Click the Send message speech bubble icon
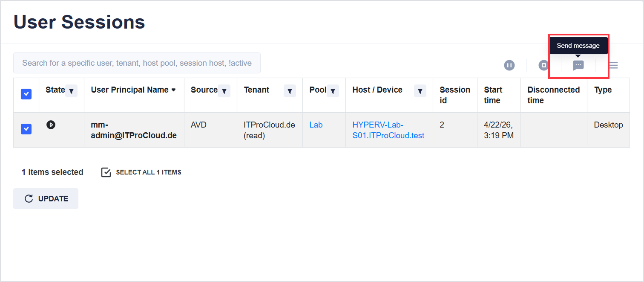This screenshot has height=282, width=644. 578,65
